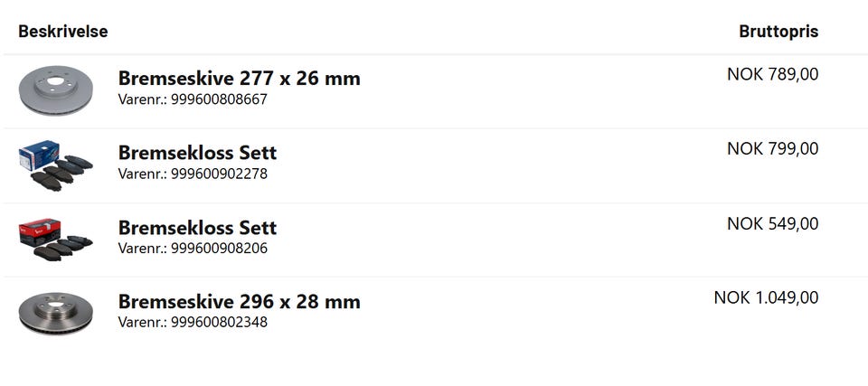The image size is (868, 386).
Task: Click the price NOK 1.049,00
Action: (x=766, y=297)
